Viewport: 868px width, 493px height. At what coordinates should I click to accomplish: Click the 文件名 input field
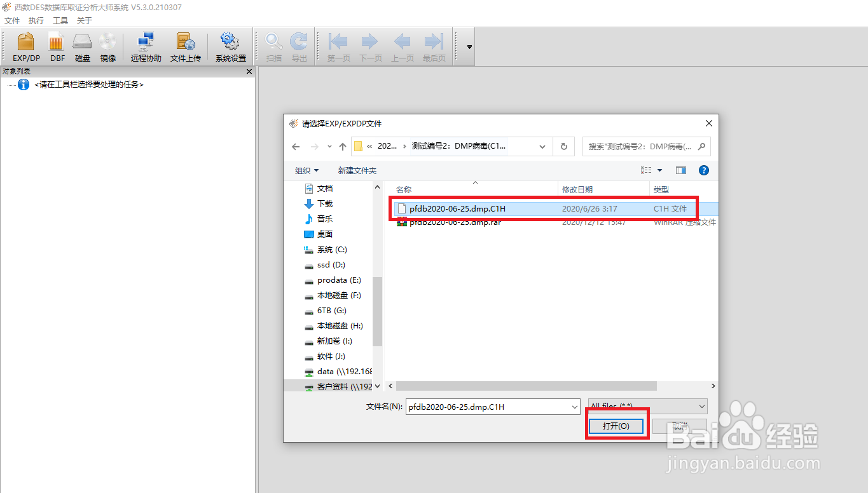487,407
